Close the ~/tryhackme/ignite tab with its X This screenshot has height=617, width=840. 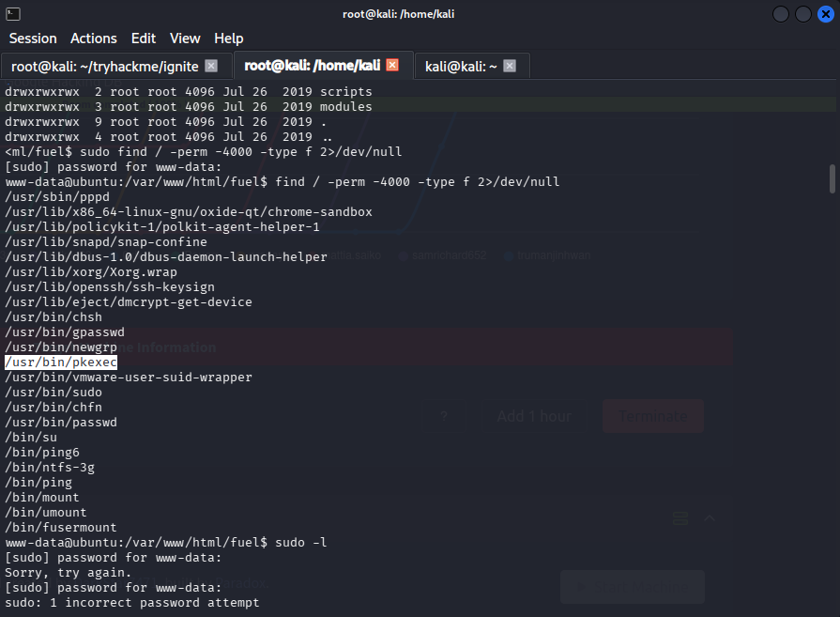pos(211,66)
